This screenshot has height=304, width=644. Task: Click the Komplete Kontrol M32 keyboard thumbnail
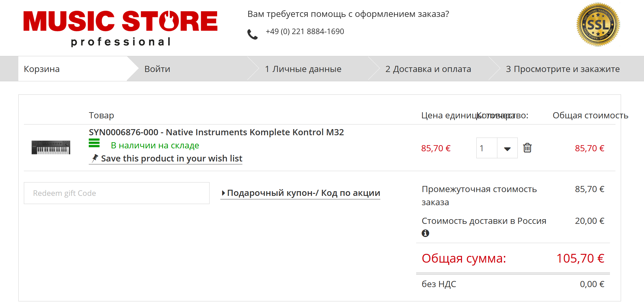coord(51,147)
